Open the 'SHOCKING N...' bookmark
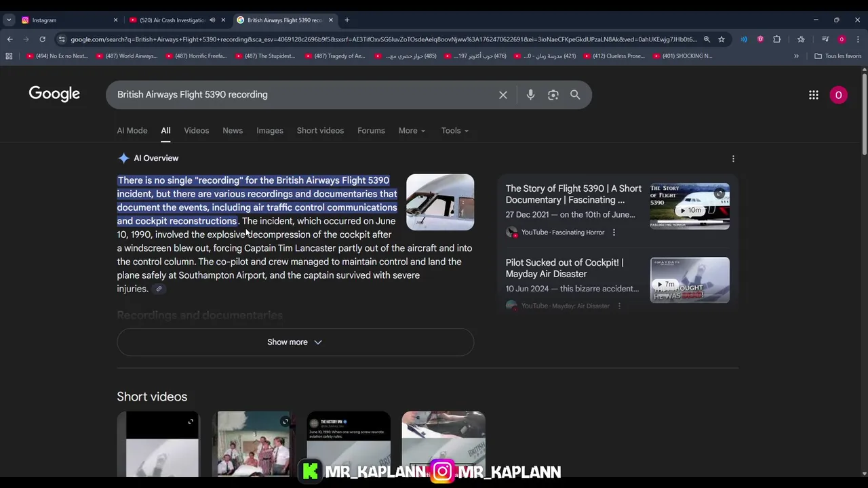Viewport: 868px width, 488px height. coord(683,56)
